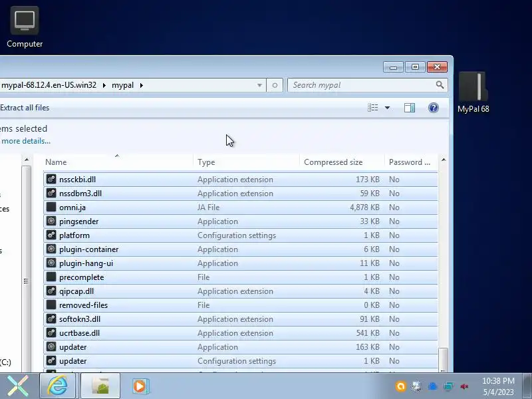Click the platform configuration settings icon
Viewport: 532px width, 399px height.
pos(51,235)
